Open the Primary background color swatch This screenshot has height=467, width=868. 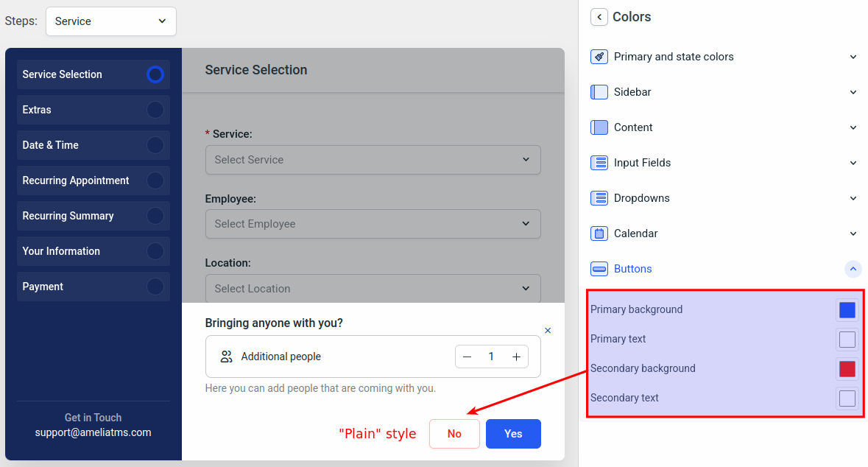pyautogui.click(x=847, y=310)
